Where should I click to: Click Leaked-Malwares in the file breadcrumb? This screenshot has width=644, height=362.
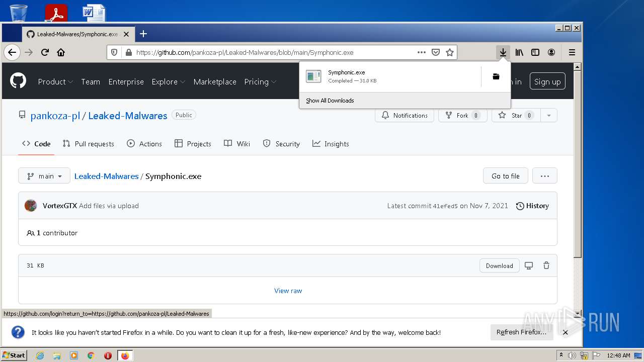coord(106,176)
